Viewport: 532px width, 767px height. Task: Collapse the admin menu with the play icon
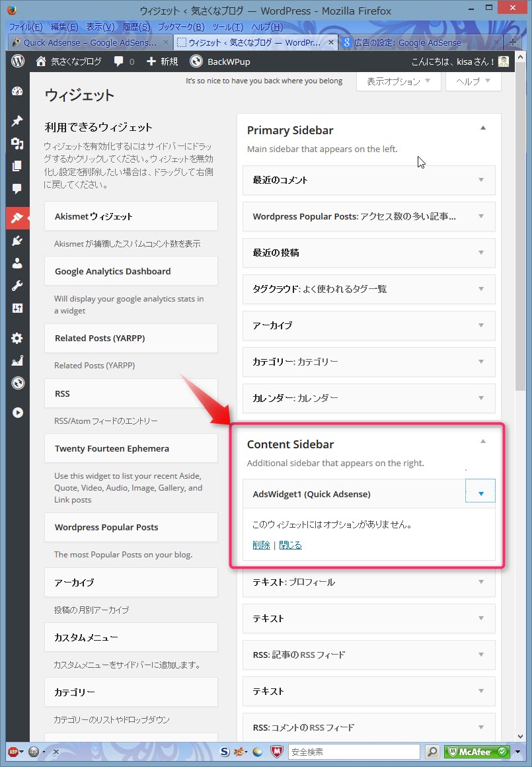[18, 413]
